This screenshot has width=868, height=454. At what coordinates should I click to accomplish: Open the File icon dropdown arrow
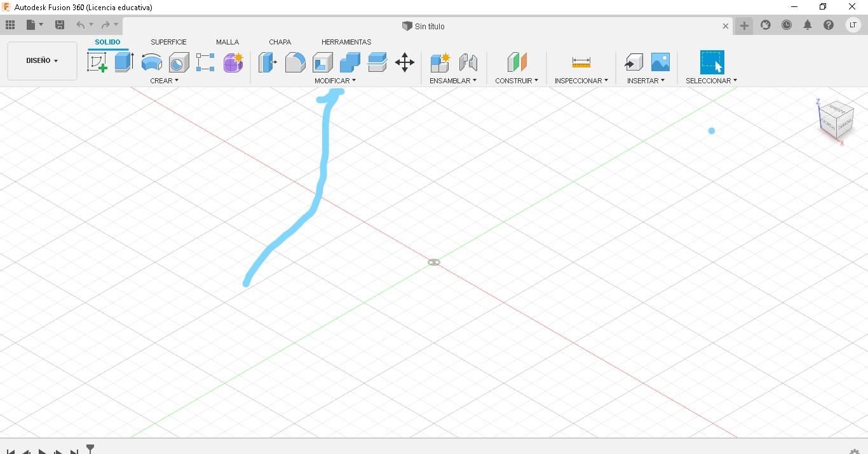41,25
